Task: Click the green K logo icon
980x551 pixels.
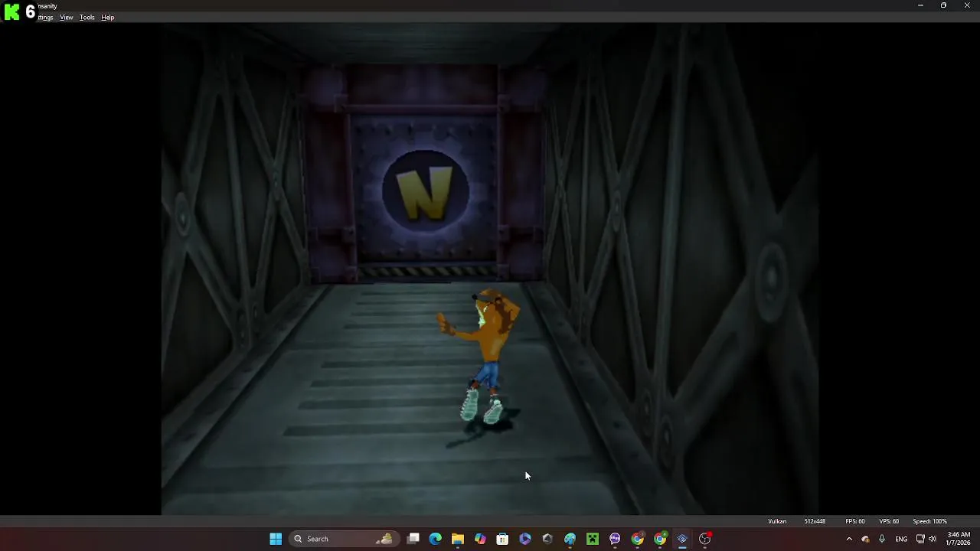Action: pos(11,11)
